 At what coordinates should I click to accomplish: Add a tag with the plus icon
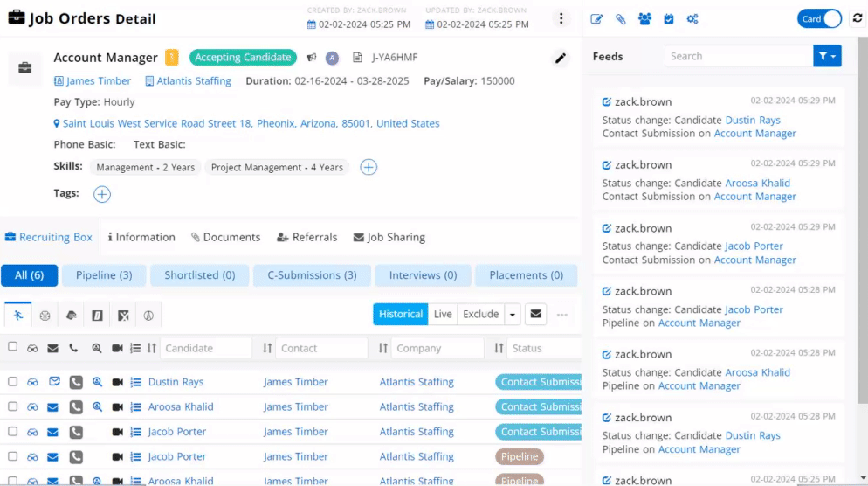[102, 194]
